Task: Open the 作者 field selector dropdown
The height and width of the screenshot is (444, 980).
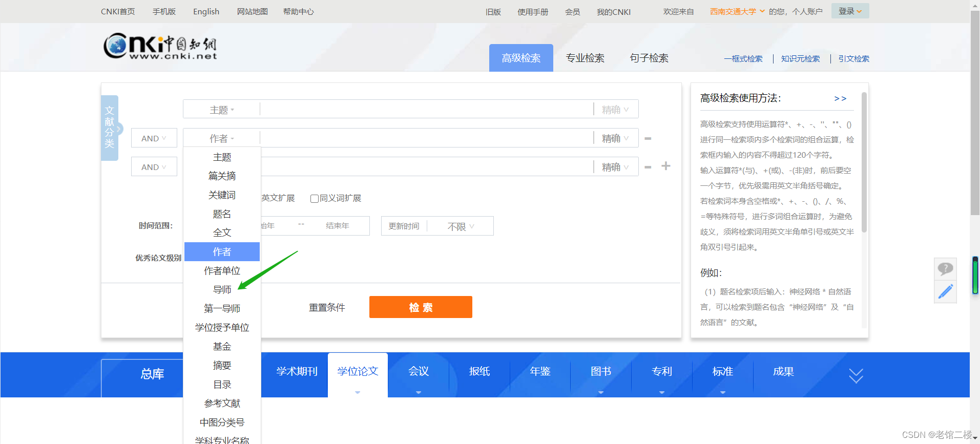Action: click(222, 138)
